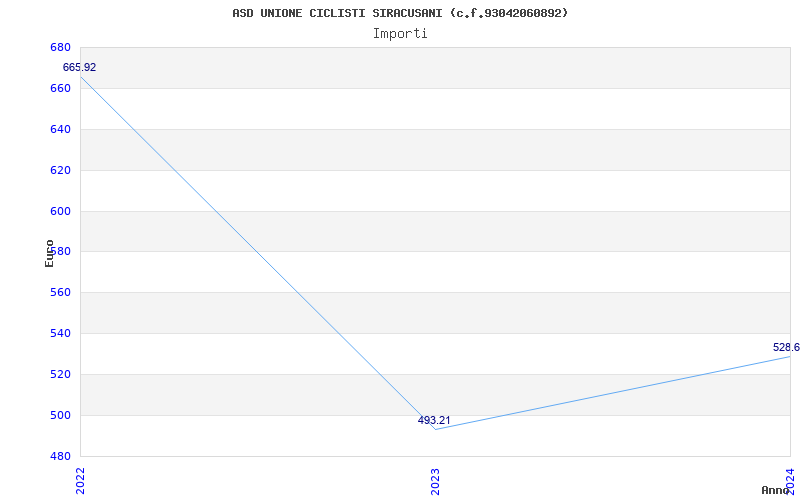The height and width of the screenshot is (500, 800).
Task: Click the 2024 x-axis label
Action: (790, 480)
